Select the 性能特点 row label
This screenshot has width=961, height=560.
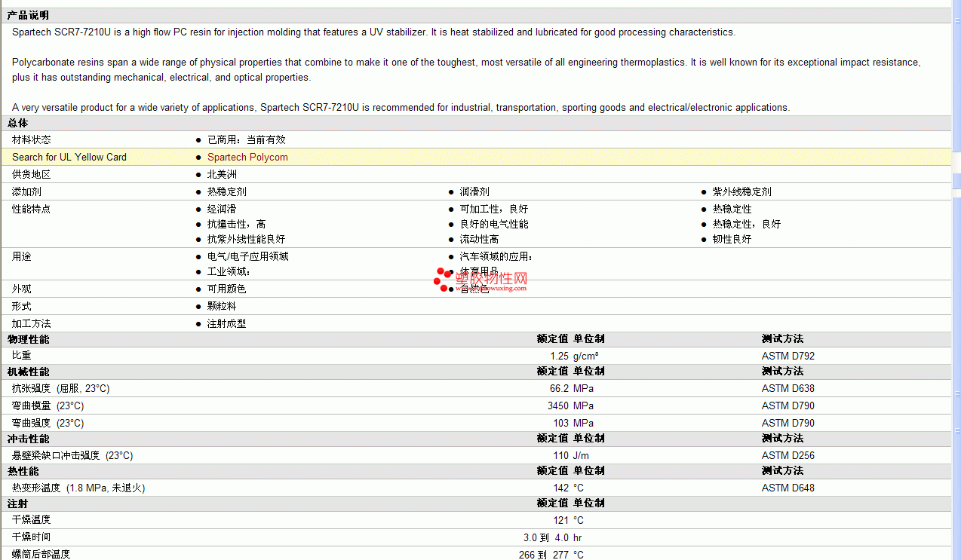tap(32, 209)
